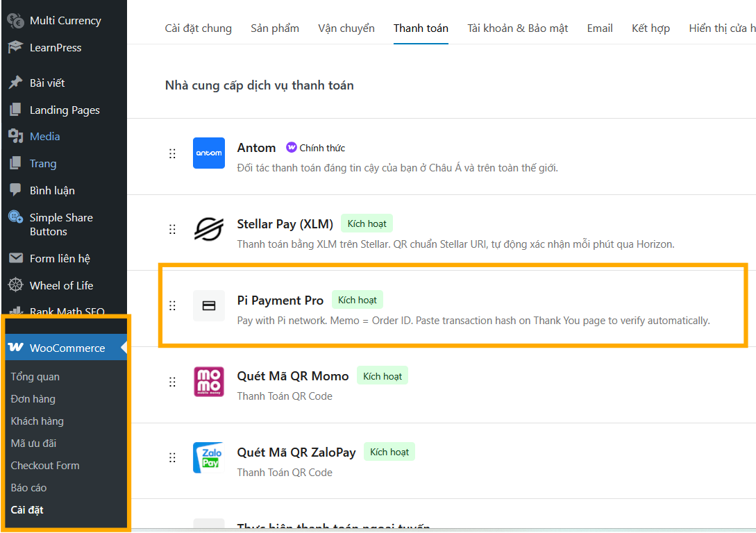Open Báo cáo submenu

pos(28,487)
